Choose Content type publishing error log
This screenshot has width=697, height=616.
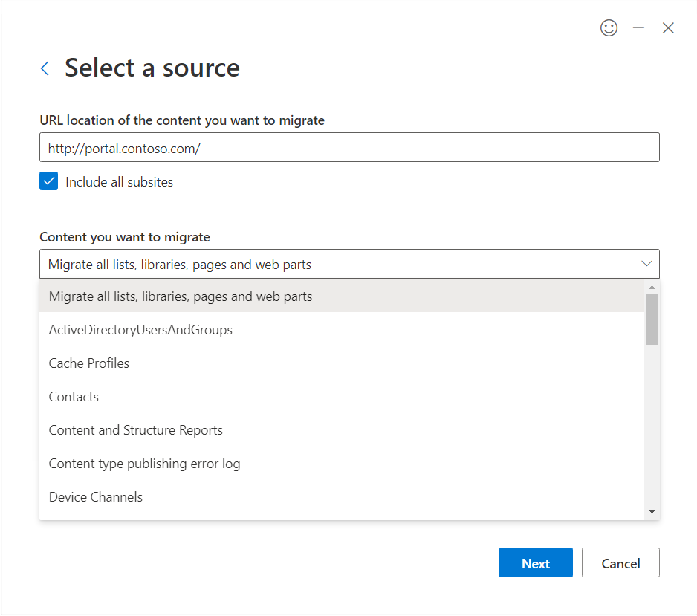145,464
